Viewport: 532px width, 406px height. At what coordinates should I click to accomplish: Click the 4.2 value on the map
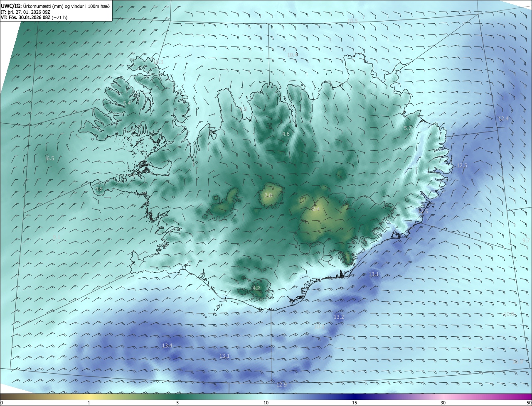[256, 288]
